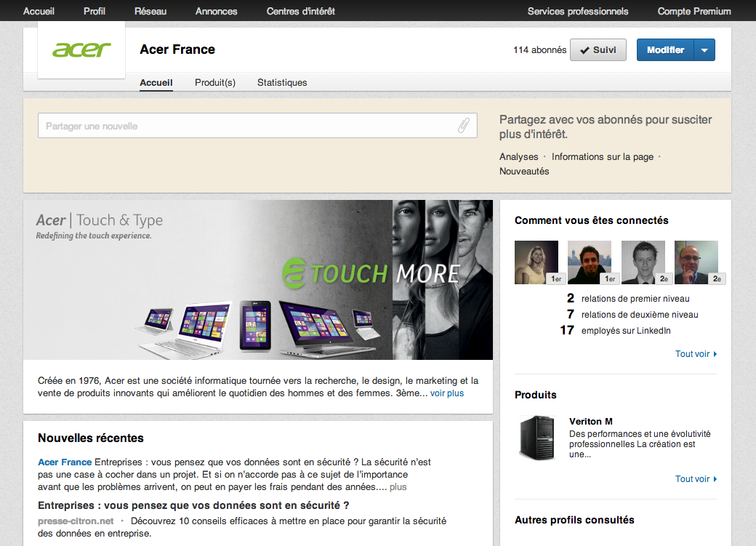
Task: Open Réseau menu item
Action: 150,11
